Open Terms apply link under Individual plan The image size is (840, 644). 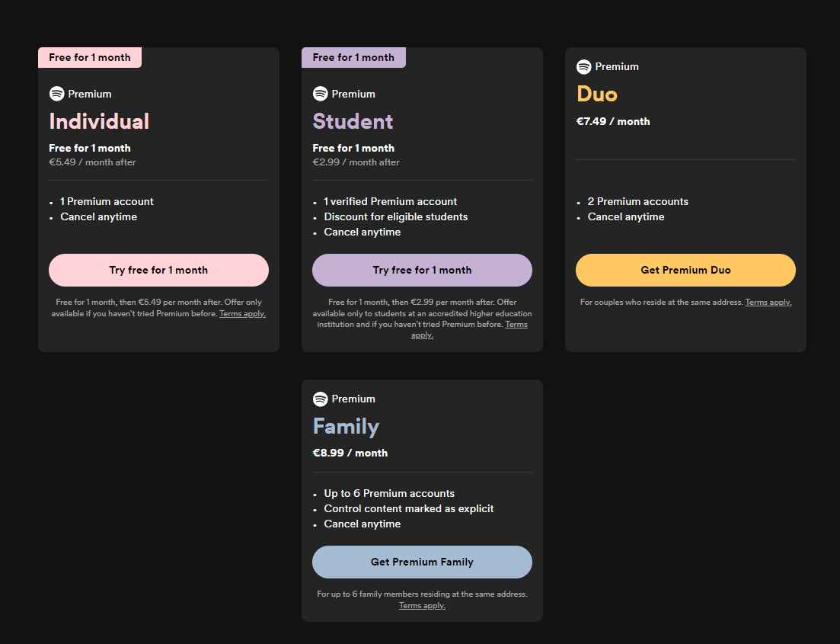(242, 314)
